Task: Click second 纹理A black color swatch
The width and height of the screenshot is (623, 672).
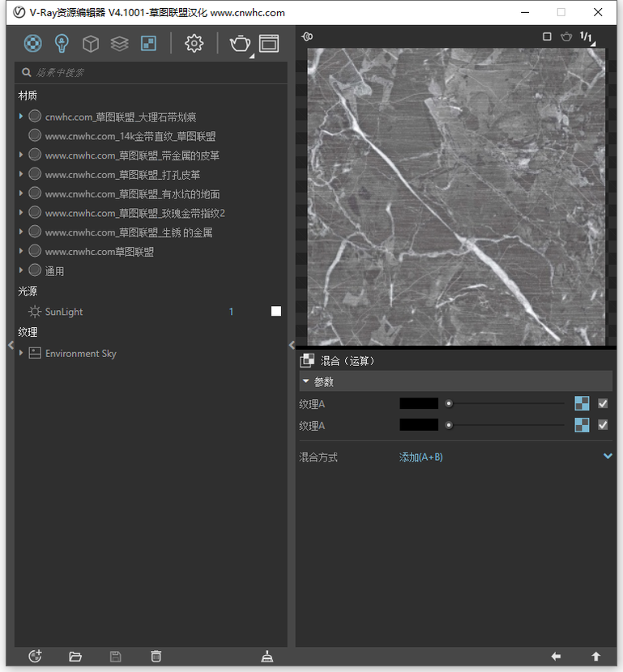Action: point(419,425)
